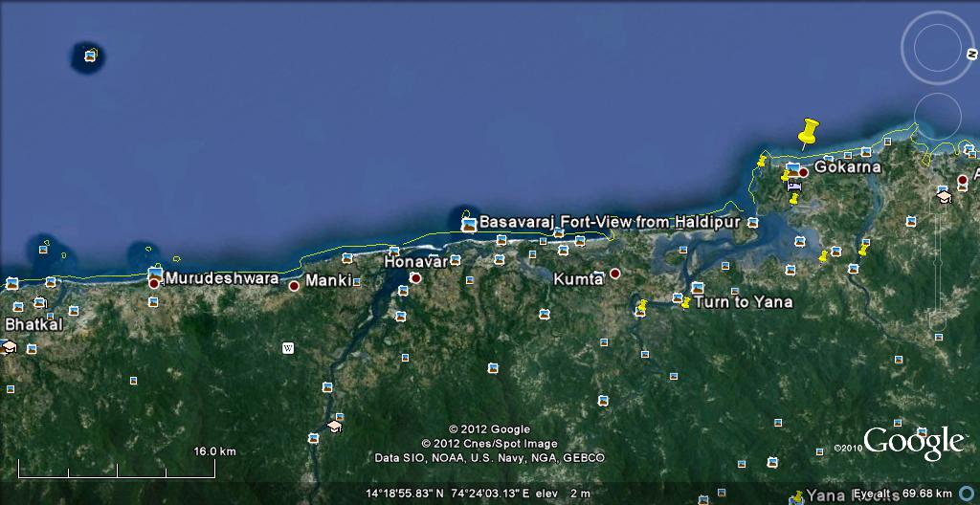Click the vertical zoom slider track

point(943,249)
